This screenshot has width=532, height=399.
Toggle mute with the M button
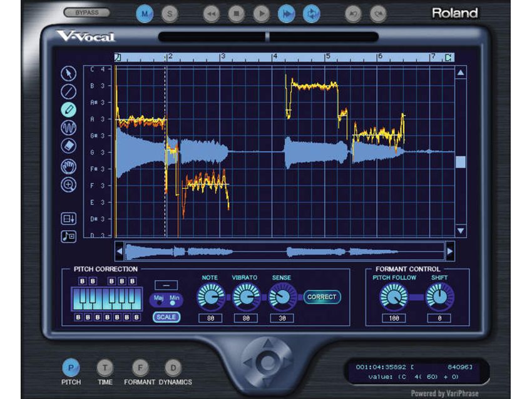(x=144, y=12)
